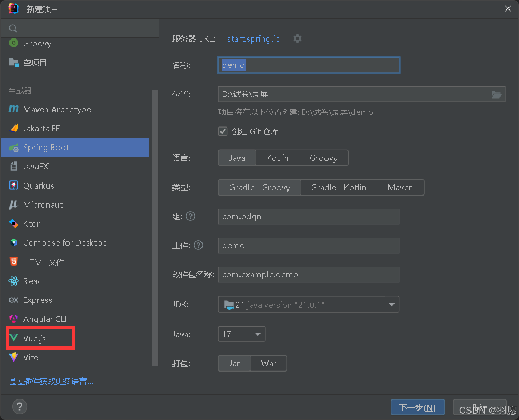Click the 下一步(N) button

click(x=417, y=407)
